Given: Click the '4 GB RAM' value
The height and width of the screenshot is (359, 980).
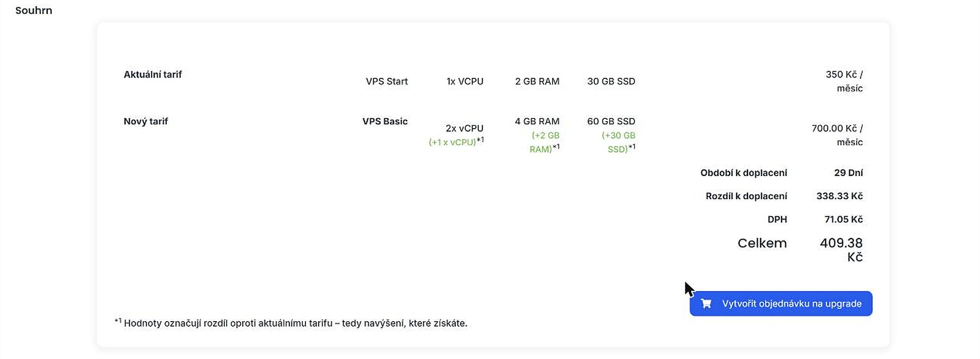Looking at the screenshot, I should click(x=537, y=121).
